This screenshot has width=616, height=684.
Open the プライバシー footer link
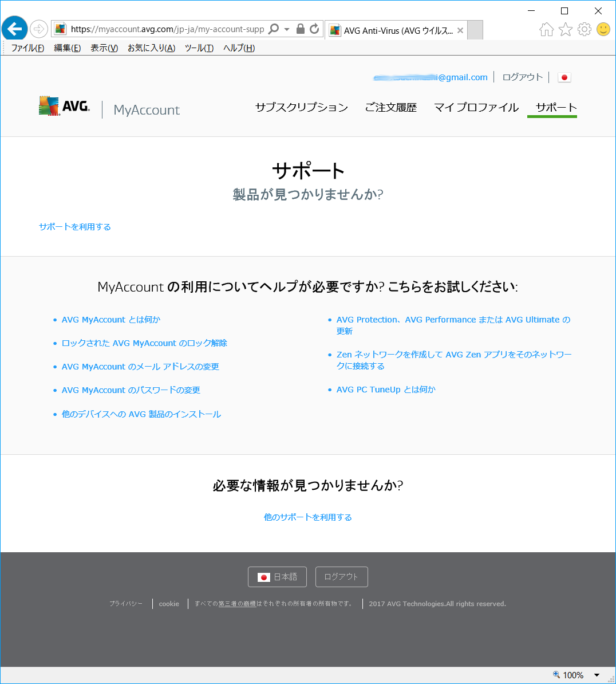(x=126, y=604)
